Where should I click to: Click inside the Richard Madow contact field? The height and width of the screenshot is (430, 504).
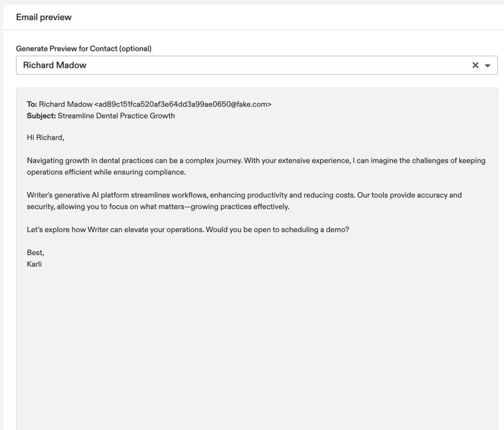coord(197,64)
